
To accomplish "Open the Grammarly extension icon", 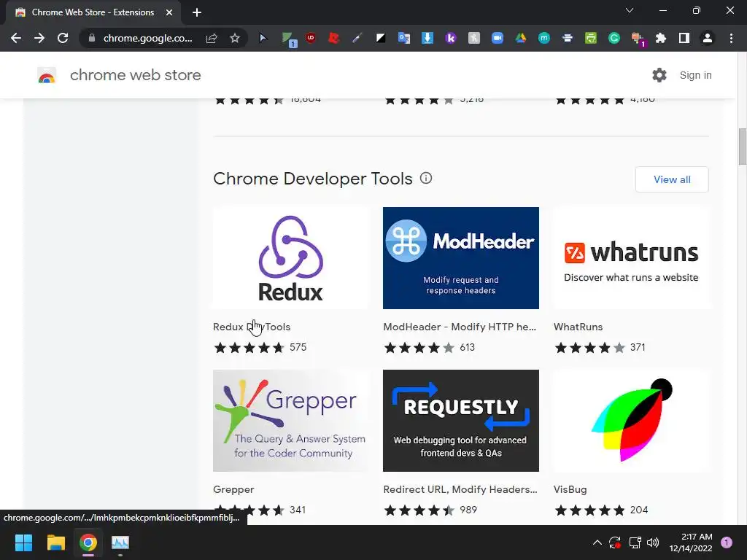I will point(614,38).
